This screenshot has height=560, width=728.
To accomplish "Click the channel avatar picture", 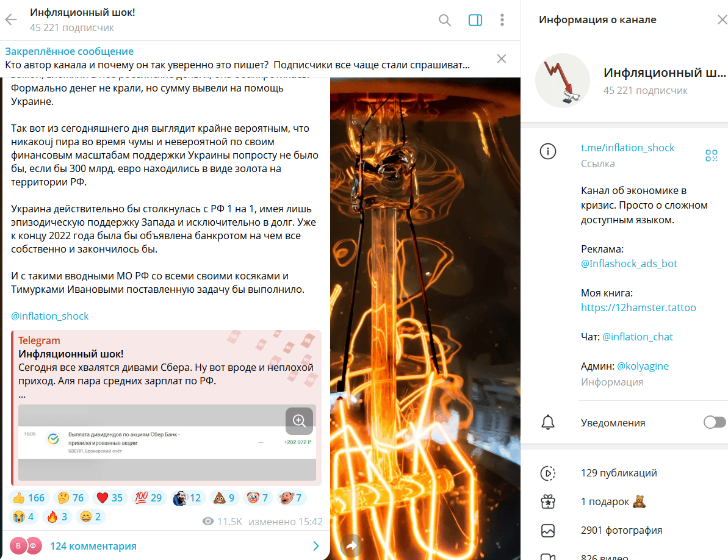I will point(562,81).
